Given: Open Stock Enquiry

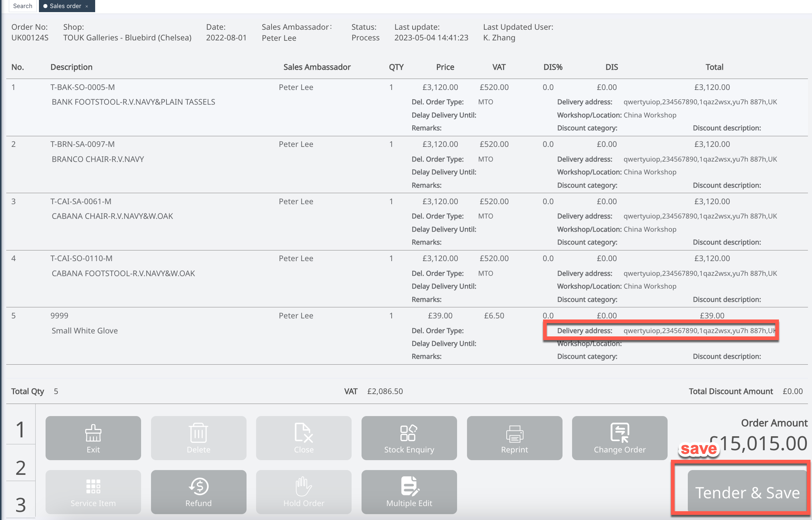Looking at the screenshot, I should click(x=409, y=438).
